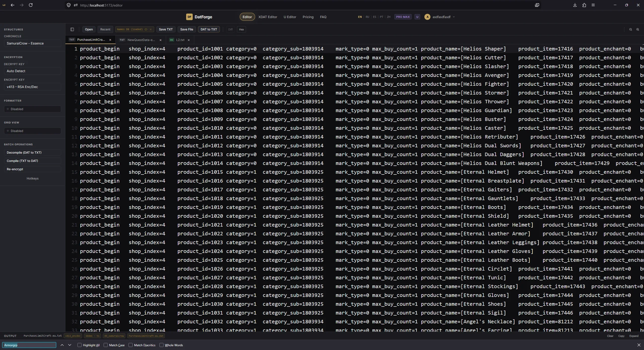Run Compile (TXT to DAT) batch operation
Screen dimensions: 644x350
click(x=32, y=161)
